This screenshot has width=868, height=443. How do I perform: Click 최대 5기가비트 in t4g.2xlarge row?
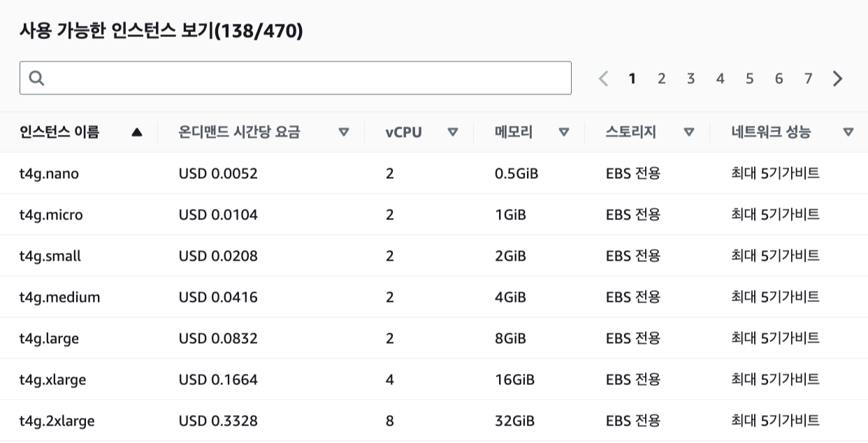point(775,421)
